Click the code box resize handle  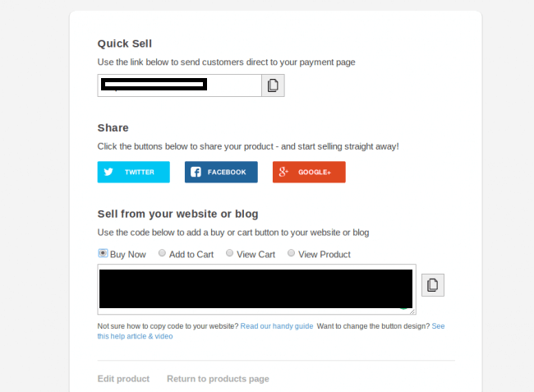coord(412,311)
